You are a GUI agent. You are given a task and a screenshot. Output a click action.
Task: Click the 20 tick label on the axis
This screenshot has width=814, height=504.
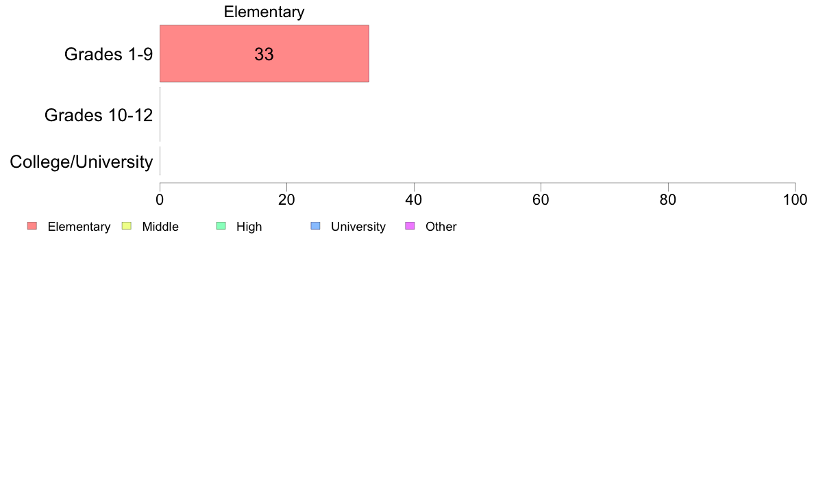pyautogui.click(x=286, y=200)
